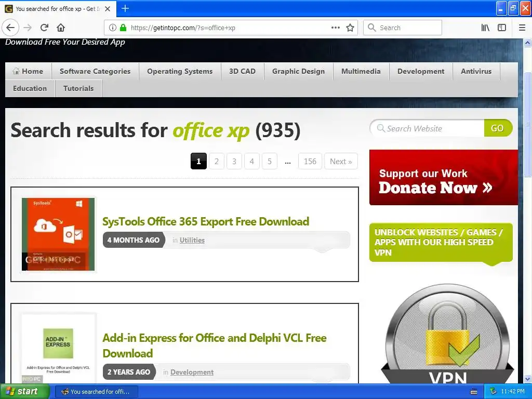Open the Windows Start button

[24, 392]
